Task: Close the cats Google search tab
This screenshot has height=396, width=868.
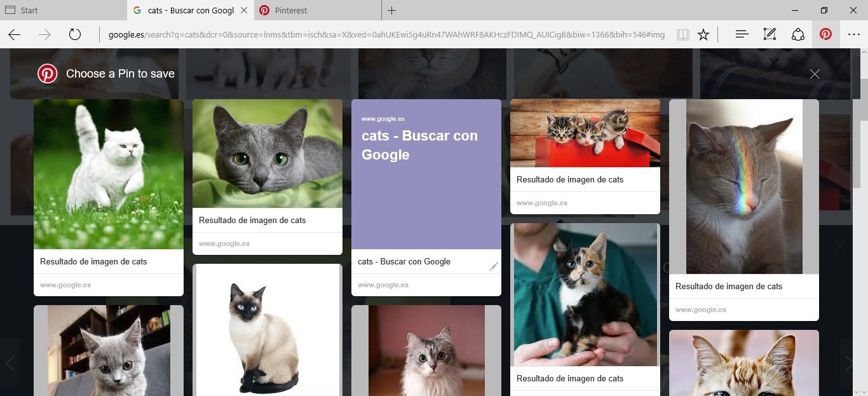Action: click(x=244, y=10)
